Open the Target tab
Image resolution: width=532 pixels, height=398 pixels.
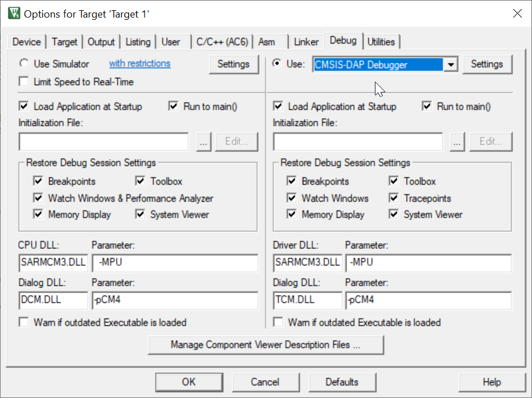(x=64, y=41)
